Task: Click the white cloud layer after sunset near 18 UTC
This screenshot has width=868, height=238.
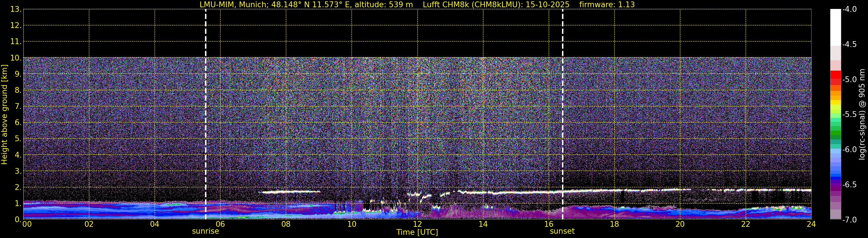Action: (x=615, y=190)
